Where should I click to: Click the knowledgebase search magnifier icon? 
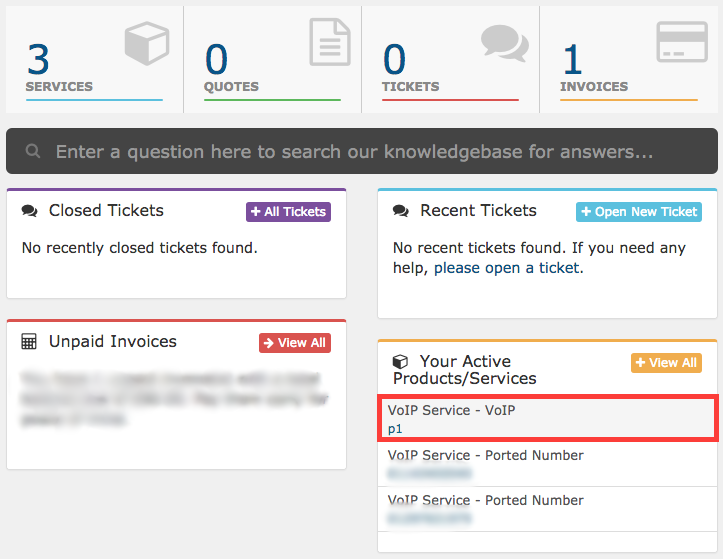[x=33, y=151]
